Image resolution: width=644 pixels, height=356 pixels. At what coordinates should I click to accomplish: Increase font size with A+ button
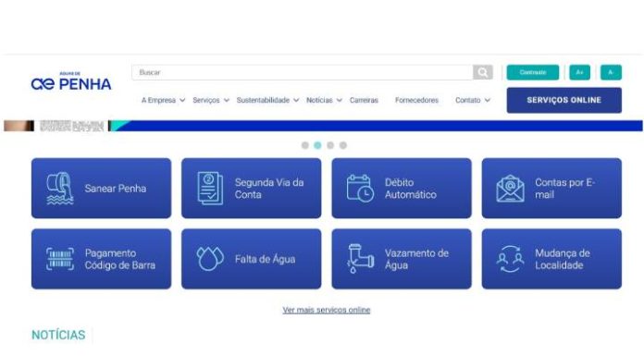pos(579,72)
